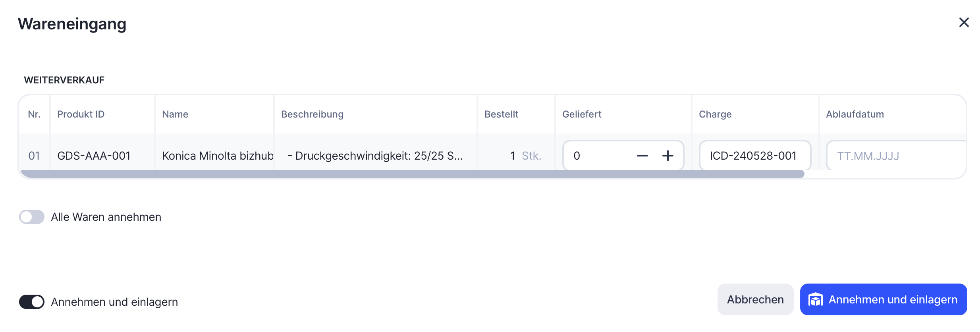980x332 pixels.
Task: Enable the Alle Waren annehmen toggle
Action: [x=32, y=217]
